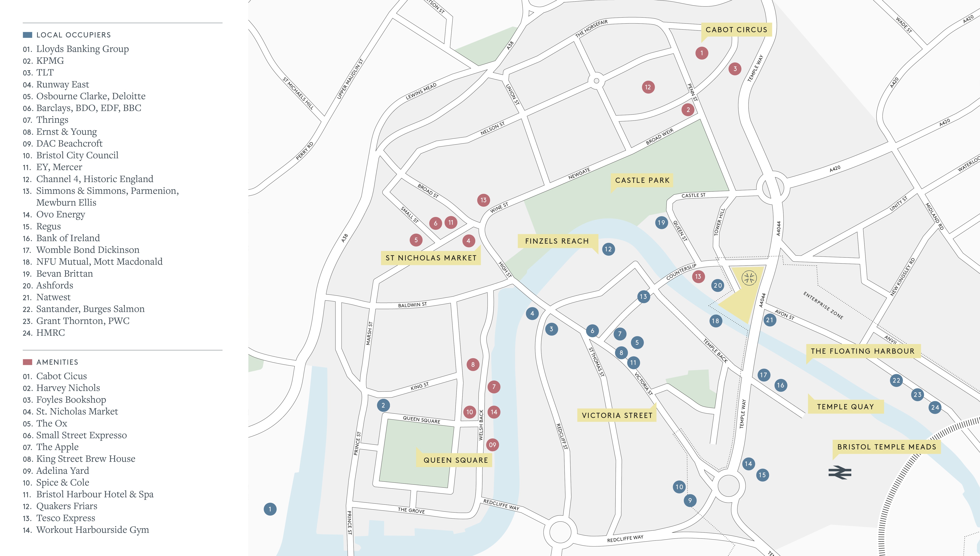
Task: Click the Castle Park label
Action: (642, 180)
